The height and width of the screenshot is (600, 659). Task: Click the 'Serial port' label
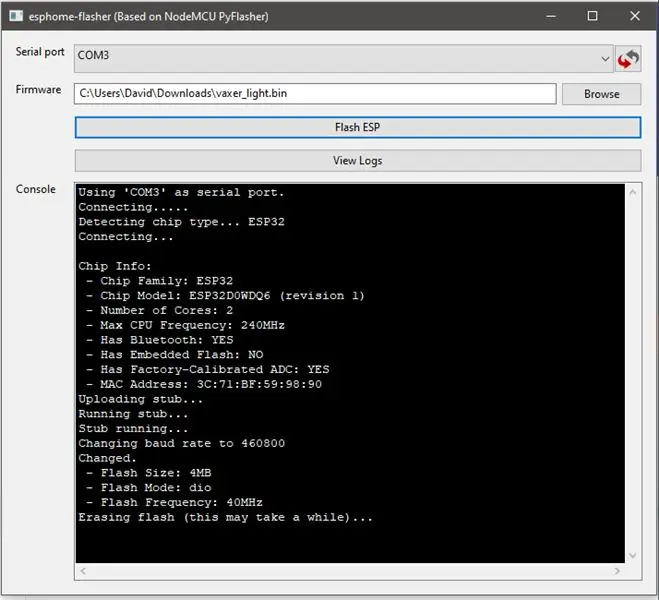pos(40,52)
